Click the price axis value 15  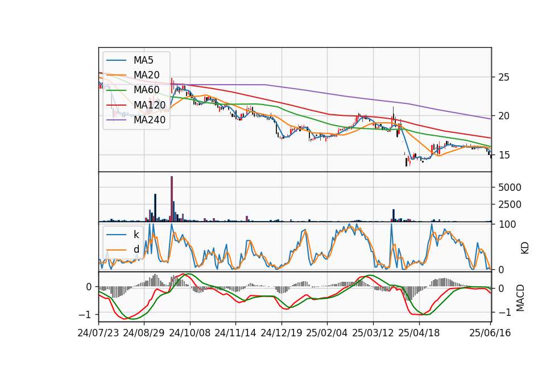pyautogui.click(x=503, y=155)
